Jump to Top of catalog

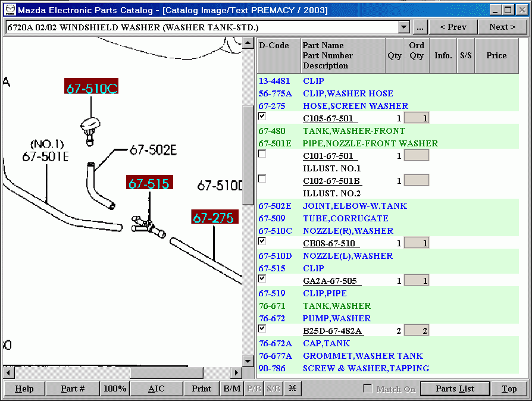pos(509,389)
